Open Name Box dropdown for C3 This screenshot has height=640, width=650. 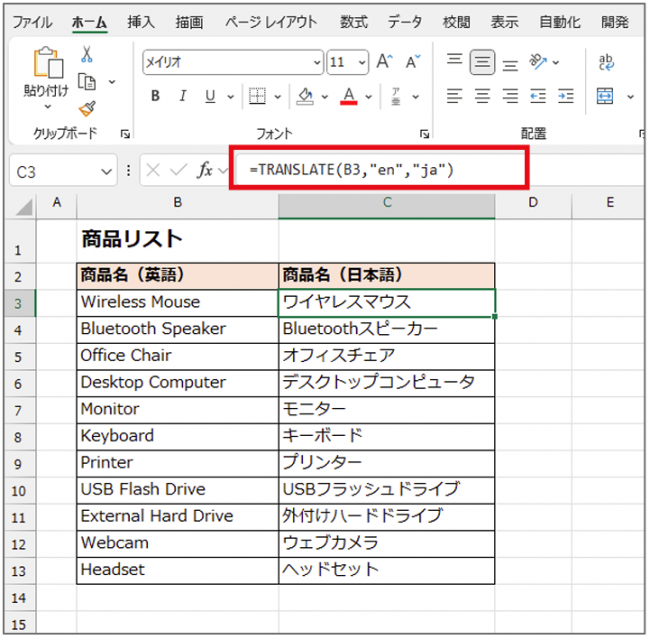tap(107, 171)
